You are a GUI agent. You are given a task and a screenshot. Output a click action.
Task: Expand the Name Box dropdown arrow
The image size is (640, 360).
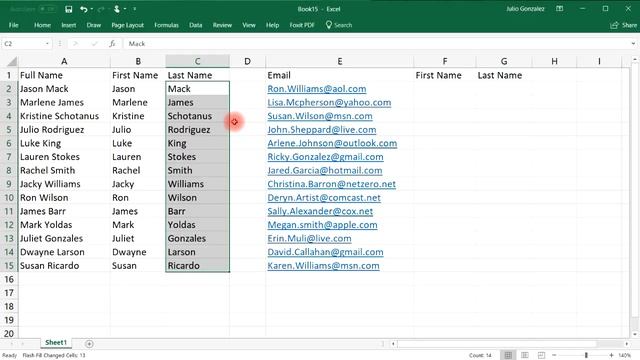[x=47, y=44]
